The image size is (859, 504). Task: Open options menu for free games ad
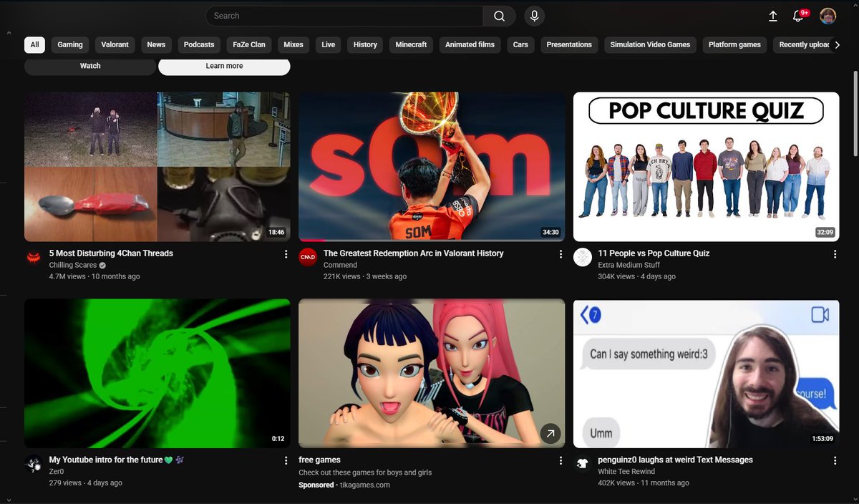[560, 461]
